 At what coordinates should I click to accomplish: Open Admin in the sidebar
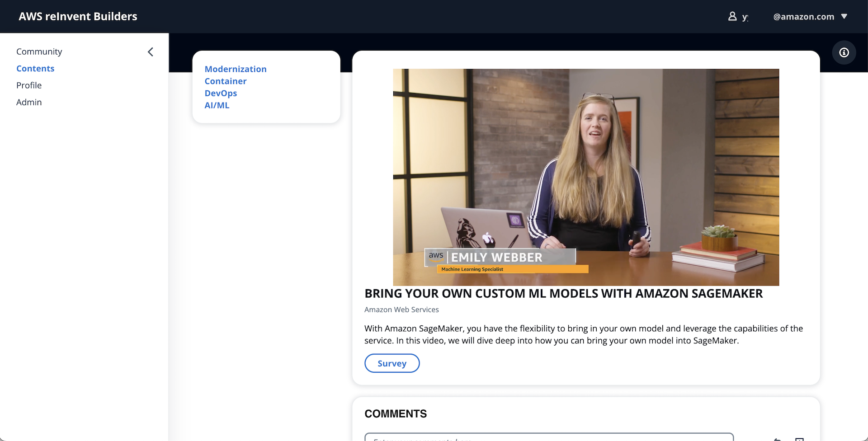pos(29,102)
